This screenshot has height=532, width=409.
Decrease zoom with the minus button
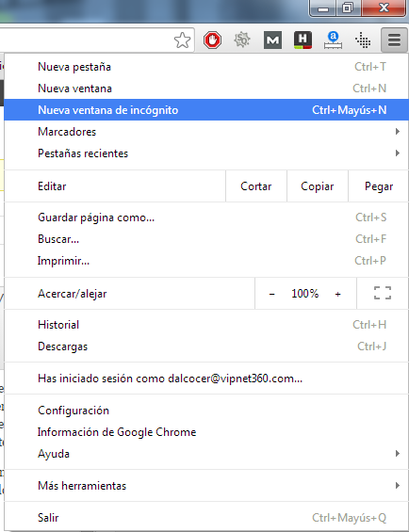pos(271,294)
